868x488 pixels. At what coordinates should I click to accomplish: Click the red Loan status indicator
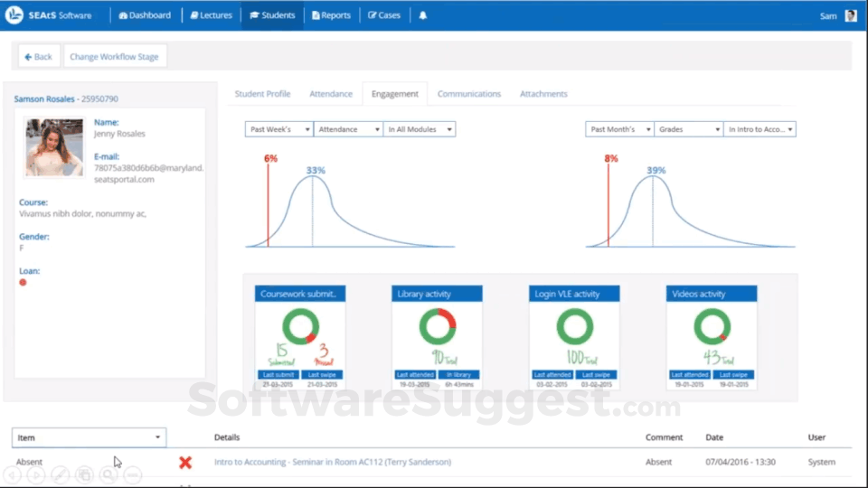click(23, 282)
